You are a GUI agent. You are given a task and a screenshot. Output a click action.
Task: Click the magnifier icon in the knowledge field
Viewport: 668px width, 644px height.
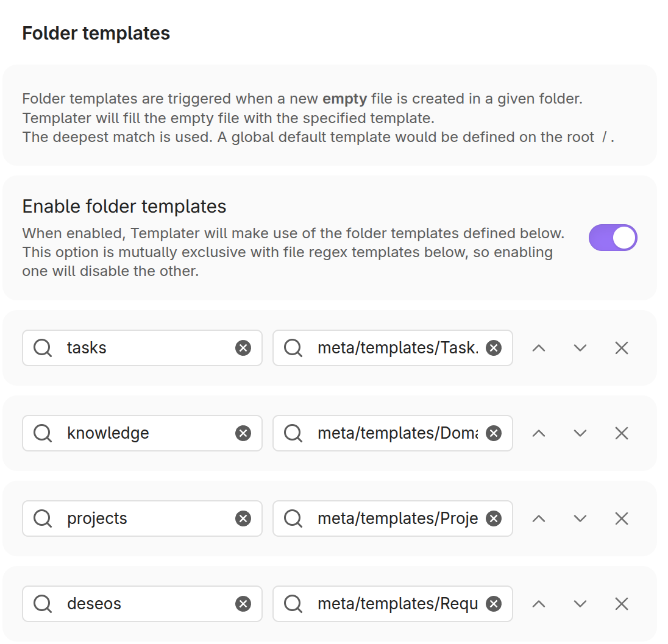tap(42, 433)
